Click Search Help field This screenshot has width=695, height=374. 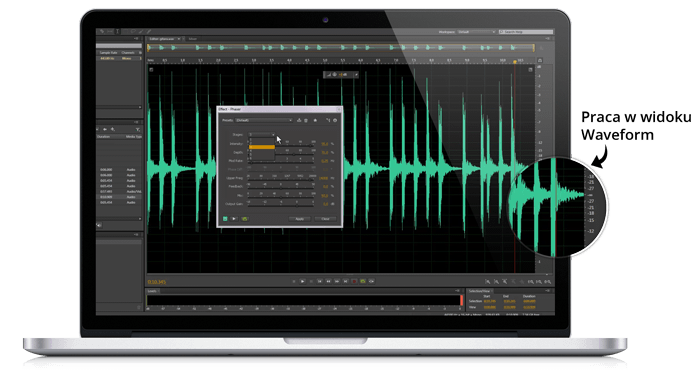526,32
